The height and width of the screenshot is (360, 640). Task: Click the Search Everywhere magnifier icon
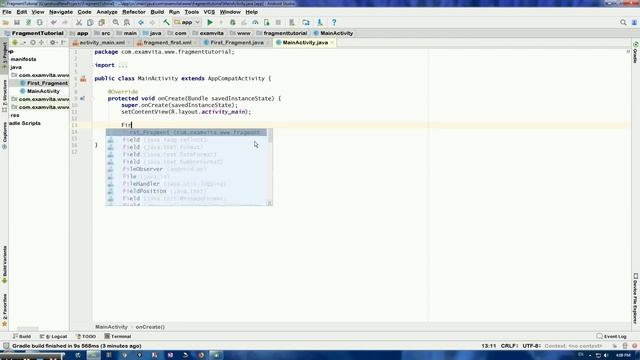click(x=623, y=22)
